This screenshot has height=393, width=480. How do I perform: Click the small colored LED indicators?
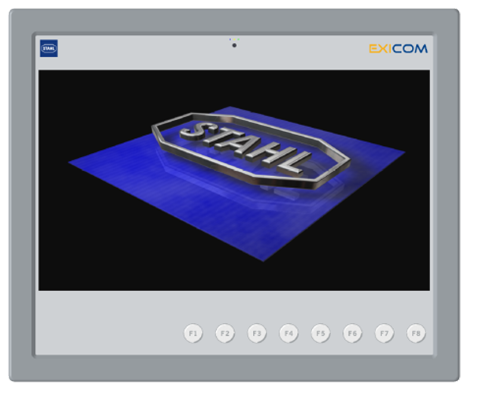point(234,39)
